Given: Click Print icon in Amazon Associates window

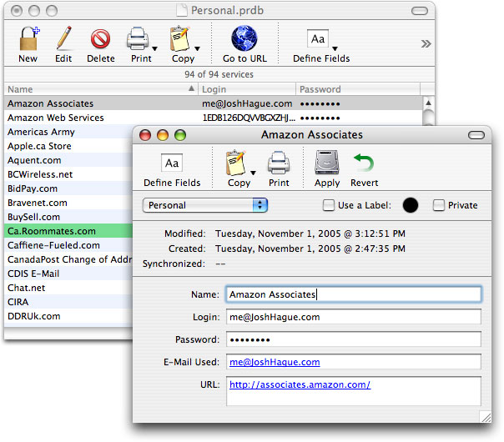Looking at the screenshot, I should coord(279,163).
